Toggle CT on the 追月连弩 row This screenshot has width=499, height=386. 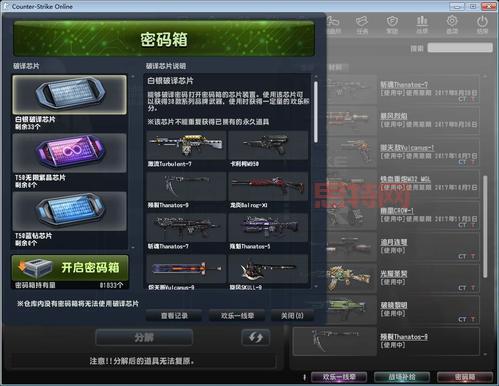[x=462, y=256]
